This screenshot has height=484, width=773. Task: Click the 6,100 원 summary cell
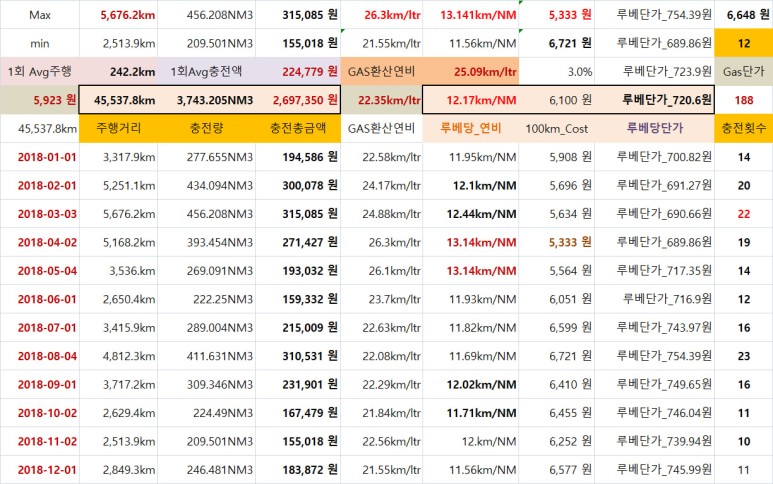click(557, 100)
